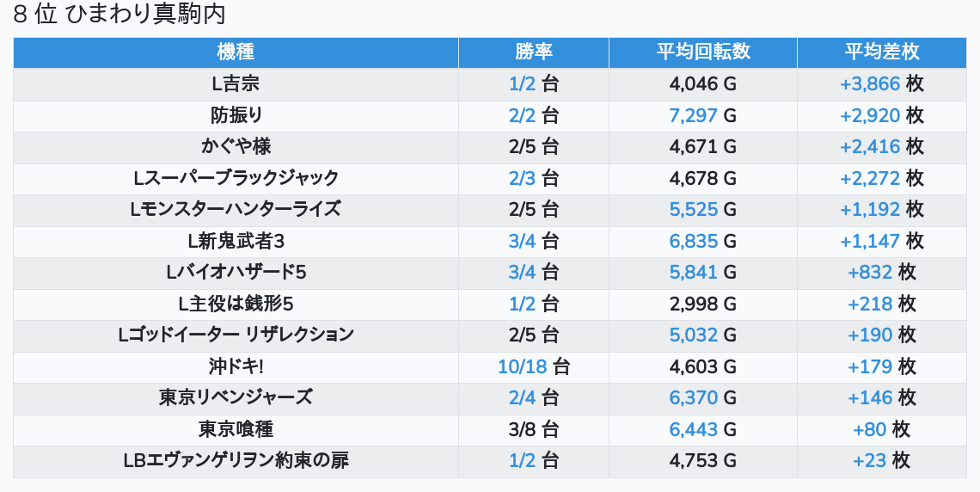Viewport: 980px width, 492px height.
Task: Click the Lバイオハザード5 machine name
Action: 236,272
